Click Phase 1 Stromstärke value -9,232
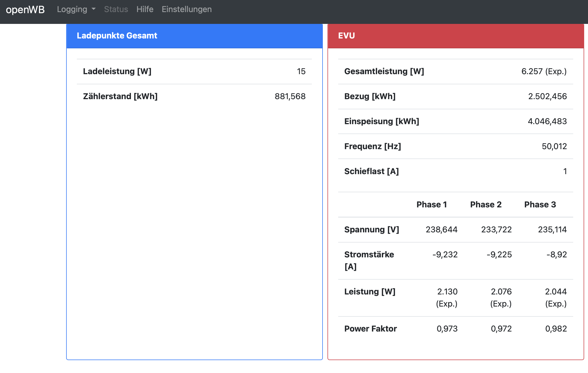Screen dimensions: 588x373 click(445, 255)
